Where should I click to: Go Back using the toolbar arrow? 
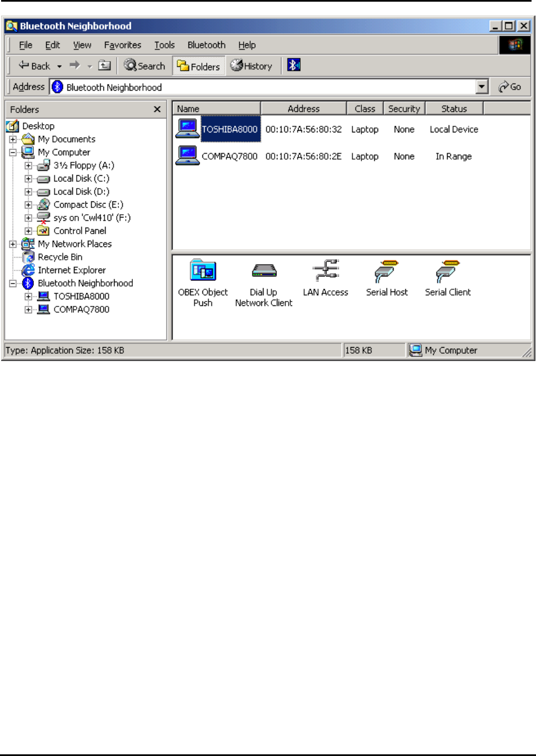tap(34, 66)
